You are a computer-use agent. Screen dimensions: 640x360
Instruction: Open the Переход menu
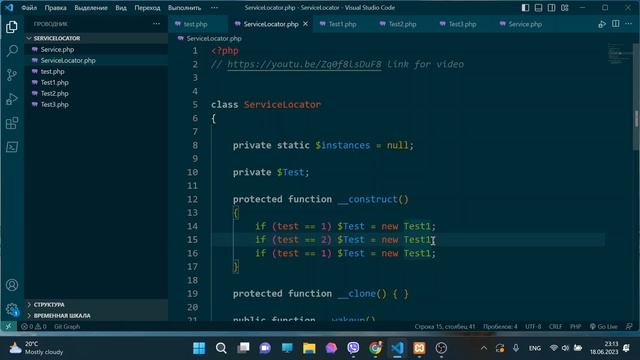(147, 8)
